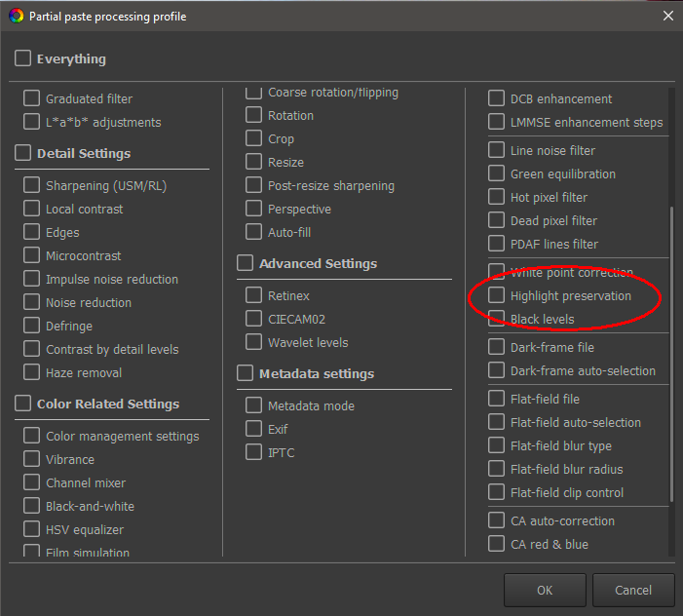Check Microcontrast option

pos(31,255)
